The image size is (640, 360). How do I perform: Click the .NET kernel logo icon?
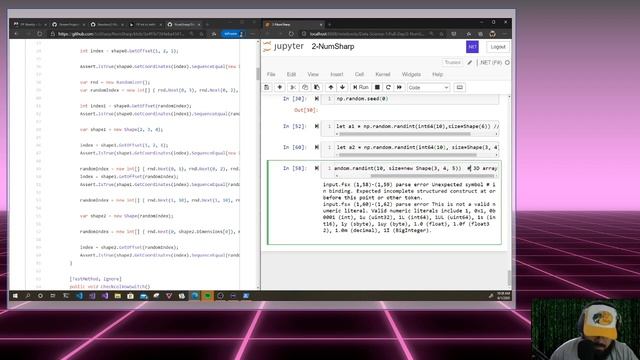pos(472,47)
